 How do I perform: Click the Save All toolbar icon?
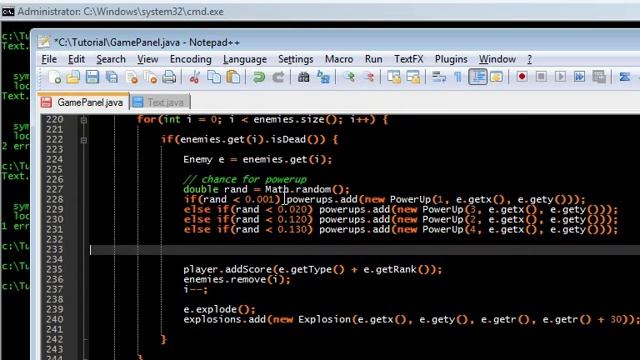click(112, 77)
